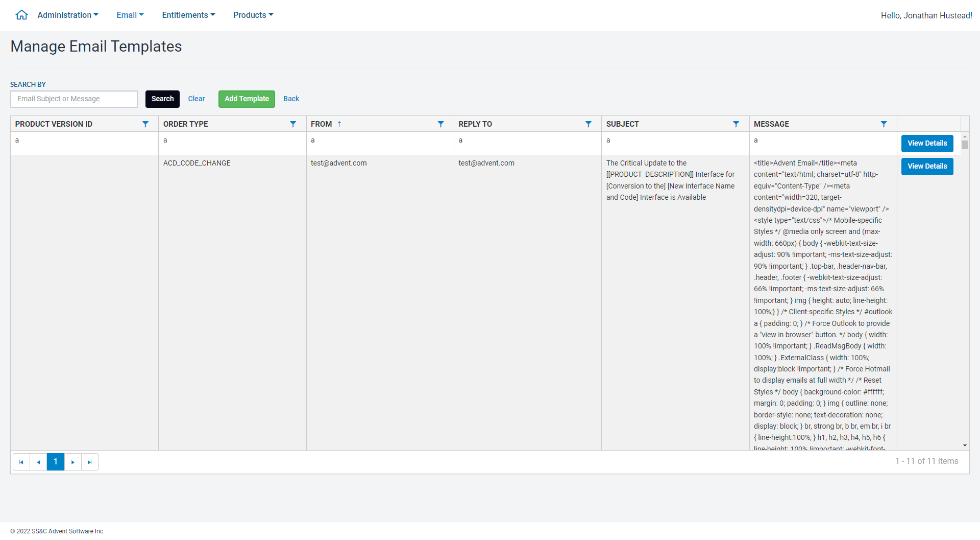Open the Message column filter icon
The image size is (980, 540).
pos(884,124)
